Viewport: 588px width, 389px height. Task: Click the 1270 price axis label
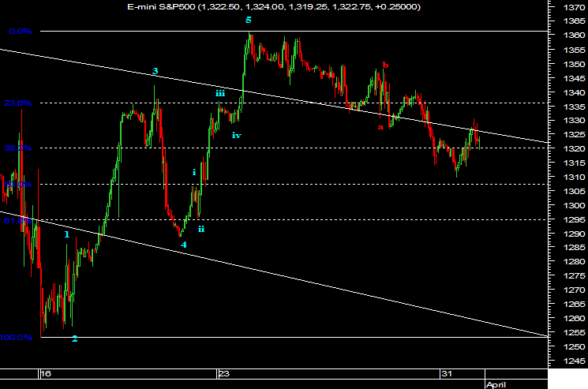(x=574, y=290)
